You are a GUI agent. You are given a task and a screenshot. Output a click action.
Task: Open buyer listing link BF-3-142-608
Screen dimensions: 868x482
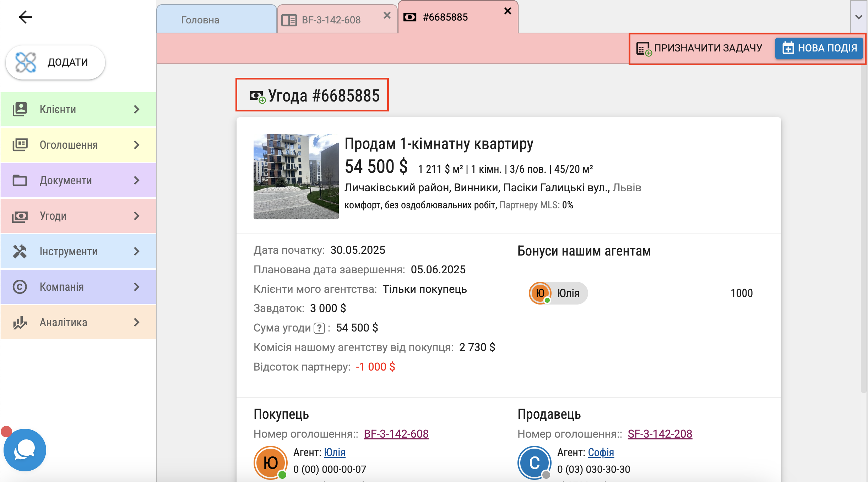(396, 434)
